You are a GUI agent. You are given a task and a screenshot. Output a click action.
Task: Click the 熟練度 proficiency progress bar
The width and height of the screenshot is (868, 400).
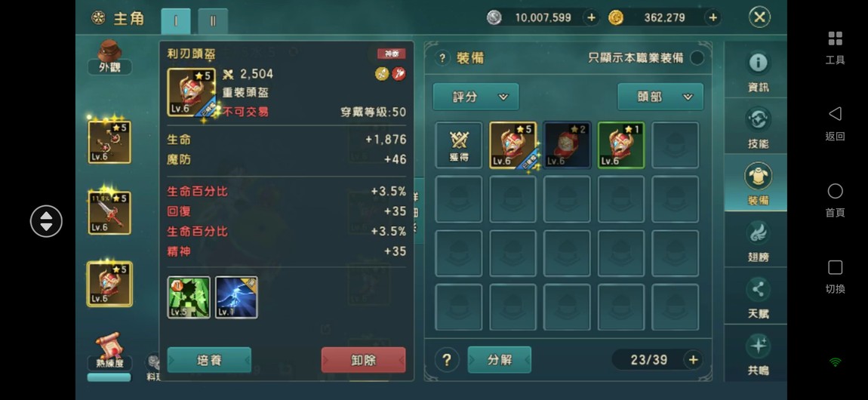point(109,377)
